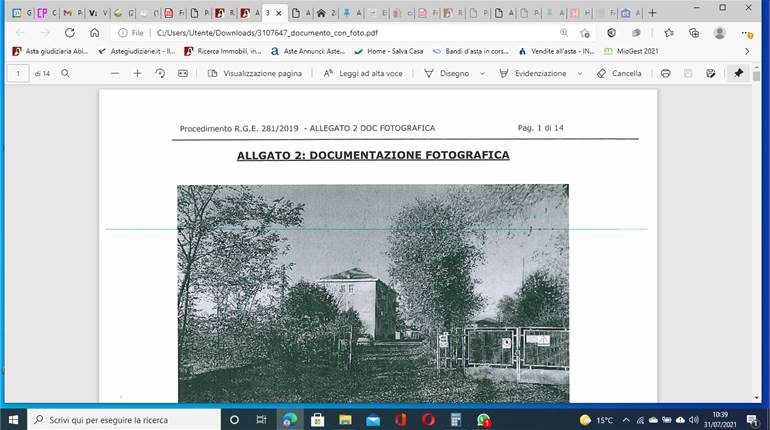Show hidden system tray icons
770x430 pixels.
coord(626,420)
